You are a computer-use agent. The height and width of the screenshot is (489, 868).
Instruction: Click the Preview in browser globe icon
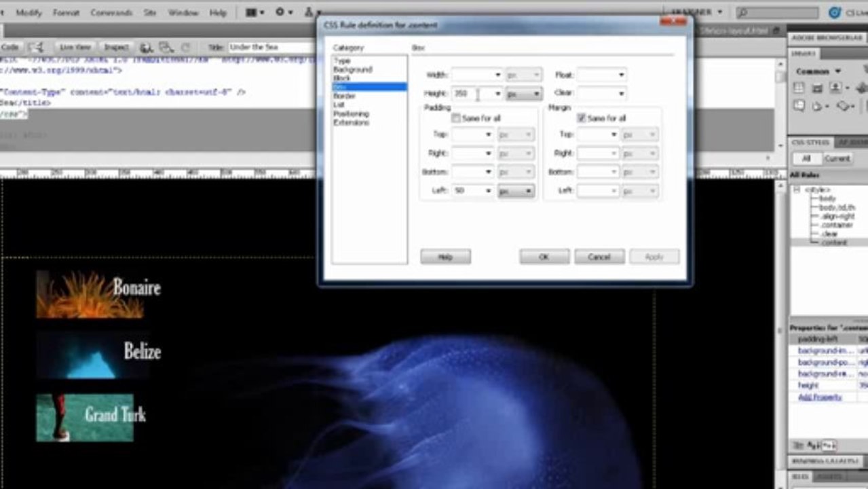(x=147, y=48)
